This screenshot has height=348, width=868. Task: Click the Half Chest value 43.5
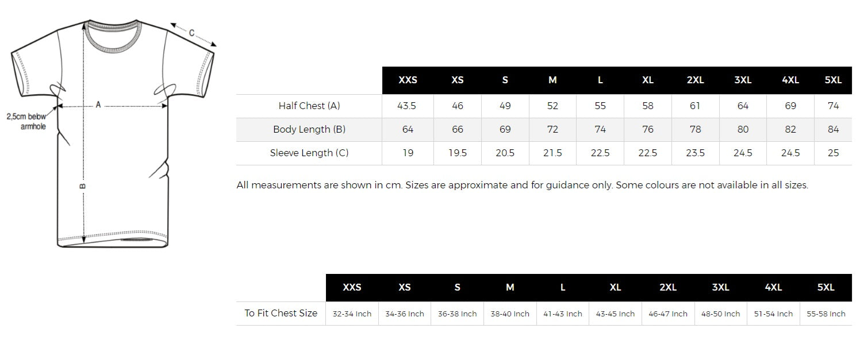point(407,106)
